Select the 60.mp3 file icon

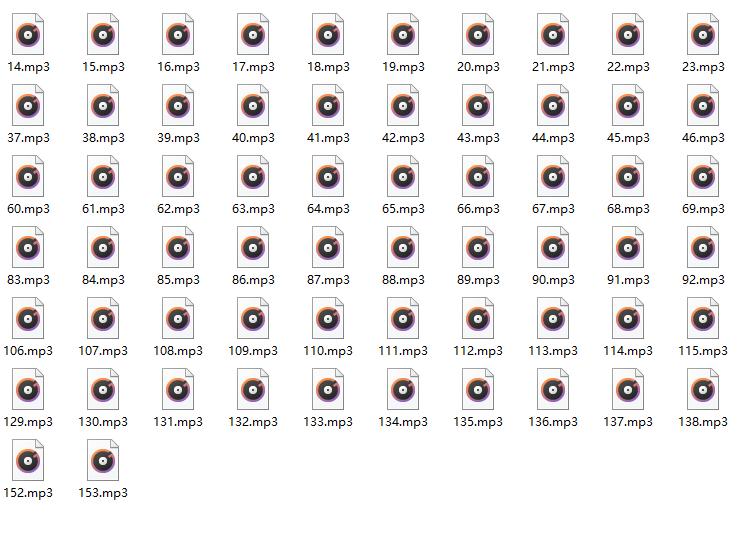(x=28, y=176)
